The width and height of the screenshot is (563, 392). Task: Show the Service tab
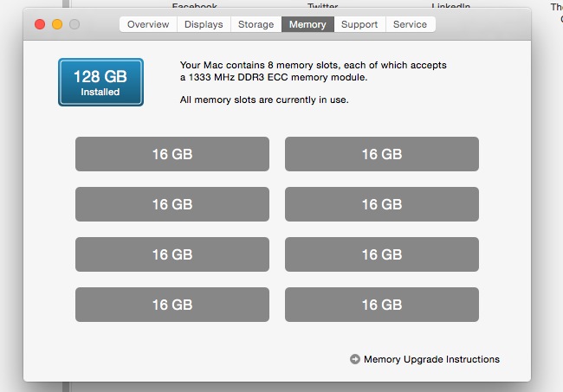pyautogui.click(x=410, y=24)
